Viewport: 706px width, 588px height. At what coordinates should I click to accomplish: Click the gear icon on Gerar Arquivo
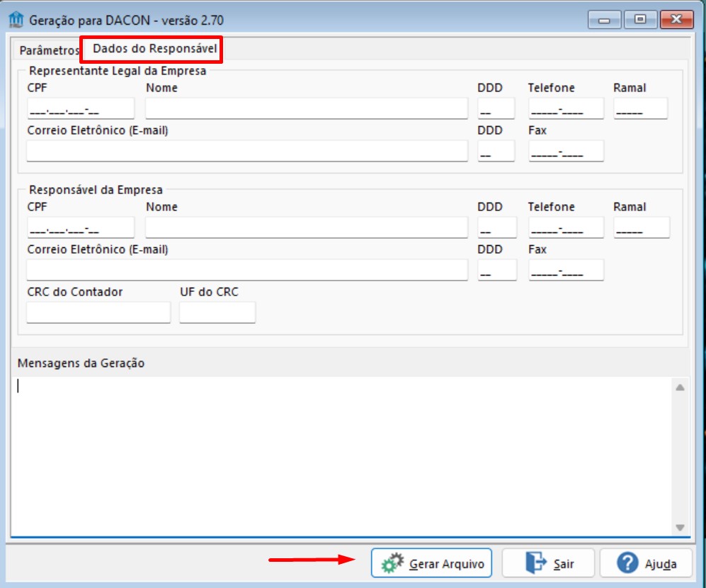pyautogui.click(x=392, y=563)
